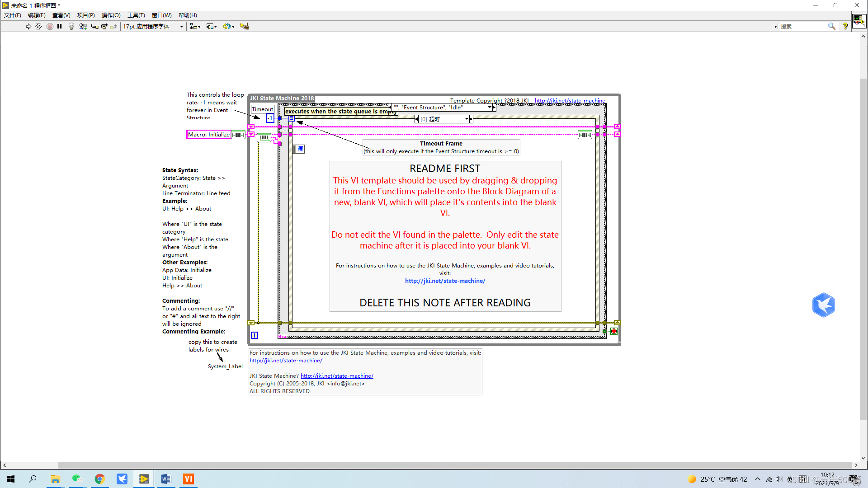Select the Parse State Queue subVI
The height and width of the screenshot is (488, 868).
(x=264, y=137)
